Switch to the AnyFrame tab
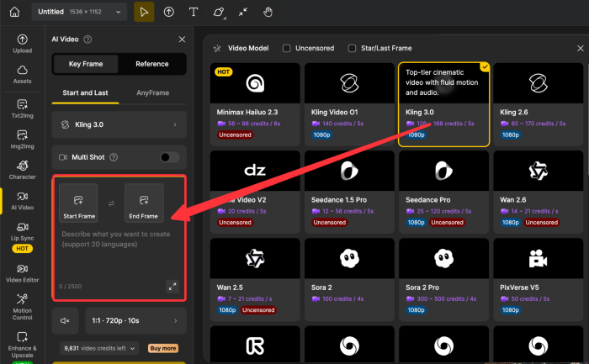Image resolution: width=589 pixels, height=364 pixels. coord(151,93)
